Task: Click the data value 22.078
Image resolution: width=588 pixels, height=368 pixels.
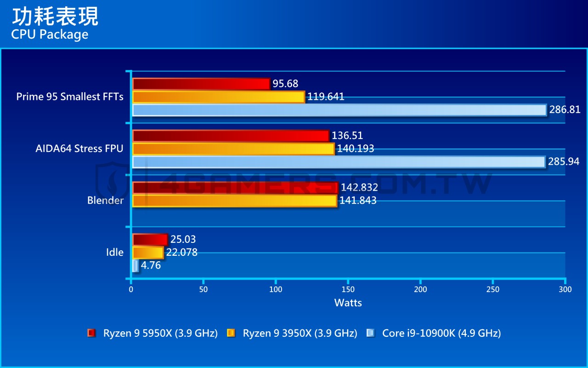Action: (182, 253)
